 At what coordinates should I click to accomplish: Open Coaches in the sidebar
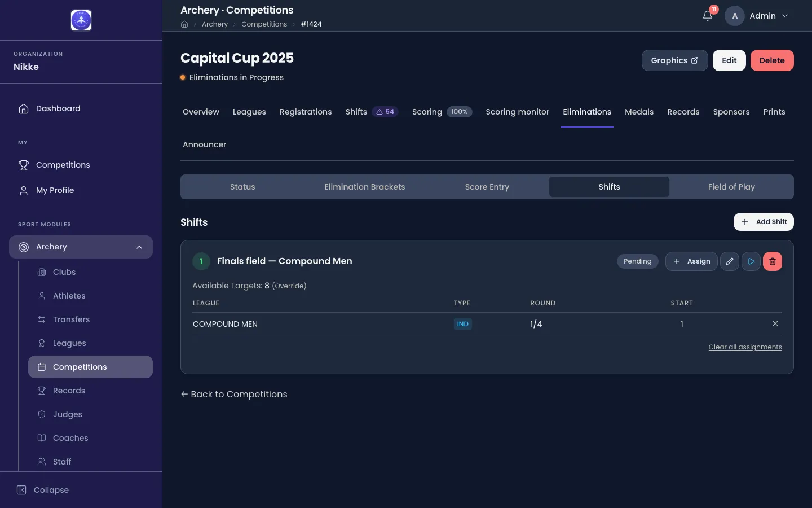(x=90, y=438)
